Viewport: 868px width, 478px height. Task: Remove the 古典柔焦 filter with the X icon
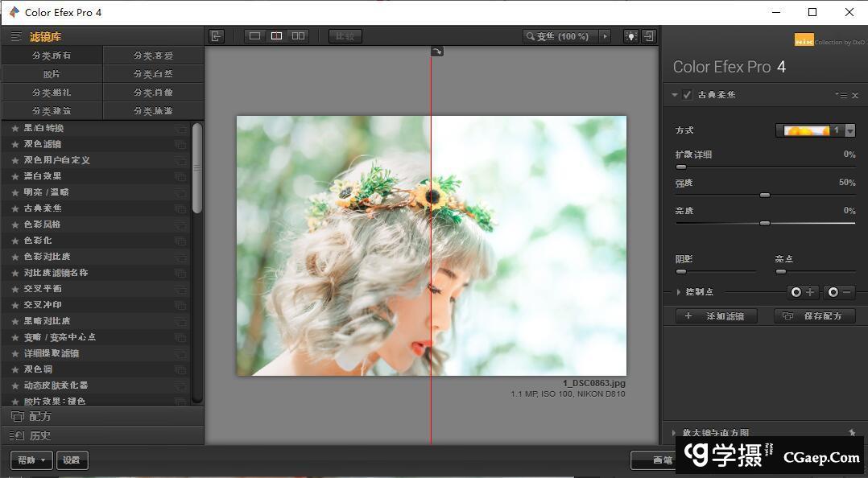click(x=855, y=96)
